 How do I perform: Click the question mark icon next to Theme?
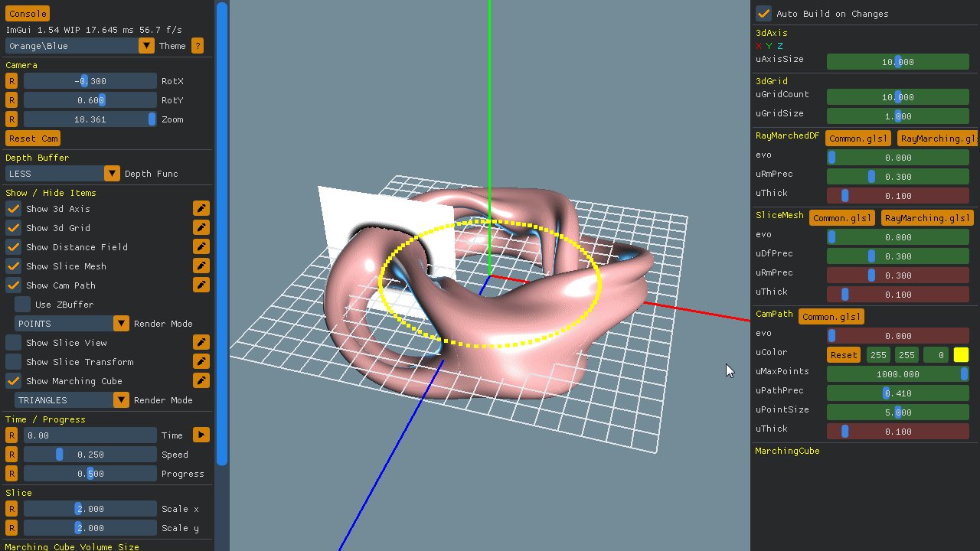point(197,45)
